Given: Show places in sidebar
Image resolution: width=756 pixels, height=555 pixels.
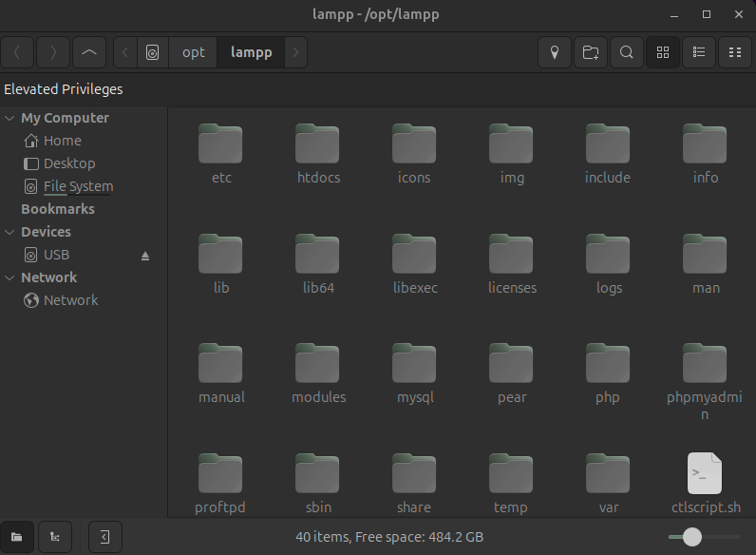Looking at the screenshot, I should [x=17, y=537].
